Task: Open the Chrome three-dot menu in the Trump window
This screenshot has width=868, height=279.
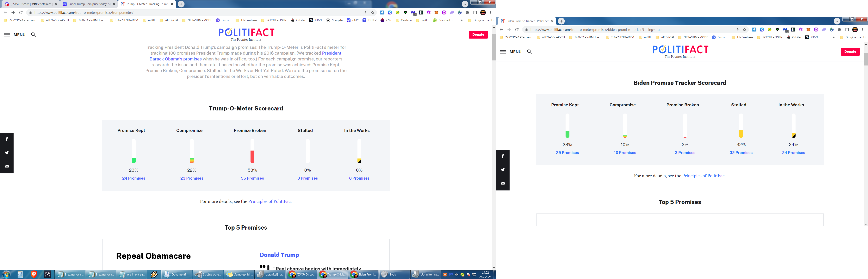Action: [491, 12]
